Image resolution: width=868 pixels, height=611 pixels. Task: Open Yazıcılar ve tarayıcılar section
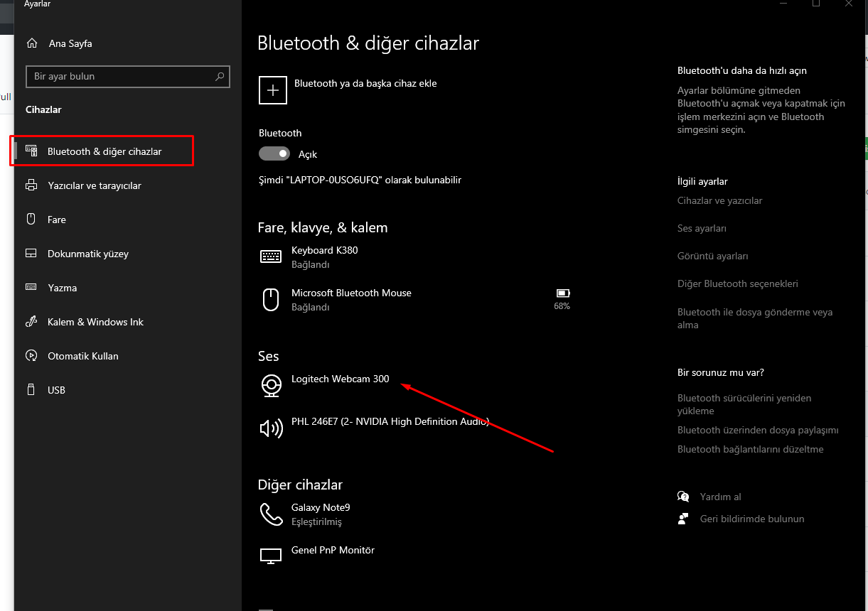click(x=95, y=185)
